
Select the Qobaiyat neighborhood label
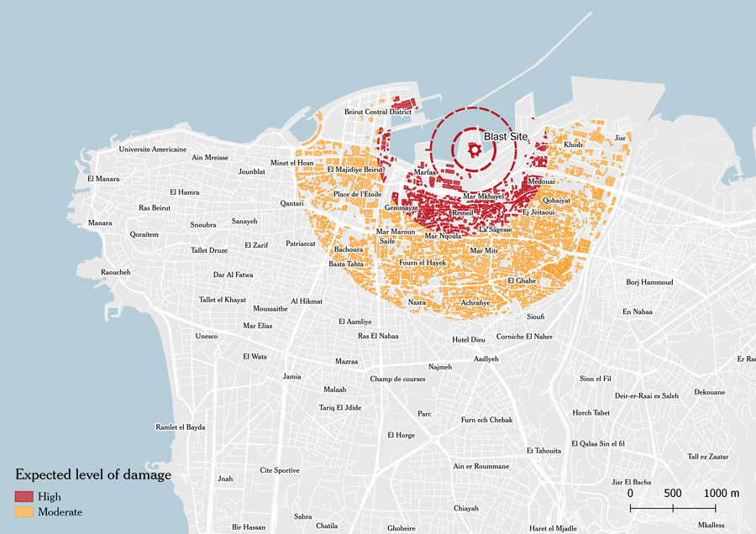[557, 201]
